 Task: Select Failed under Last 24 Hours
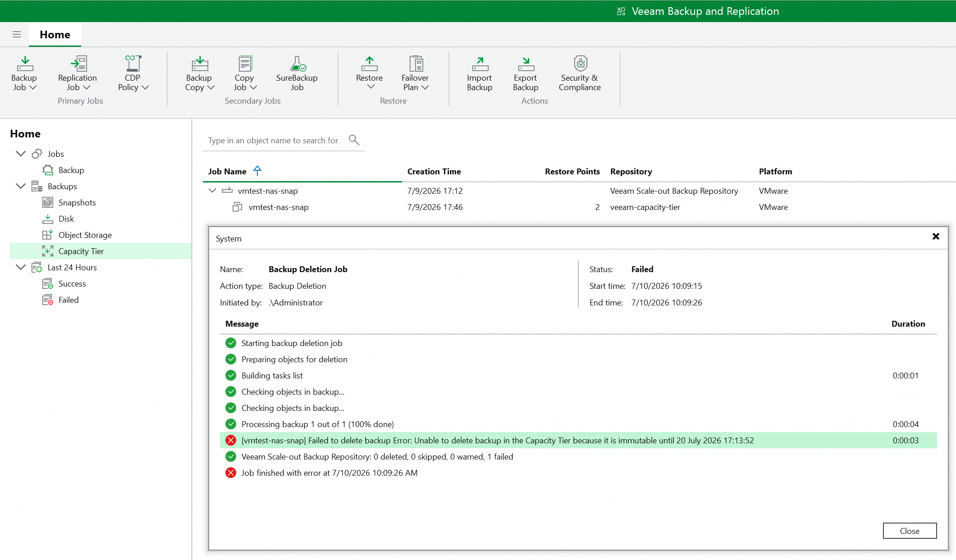click(69, 300)
